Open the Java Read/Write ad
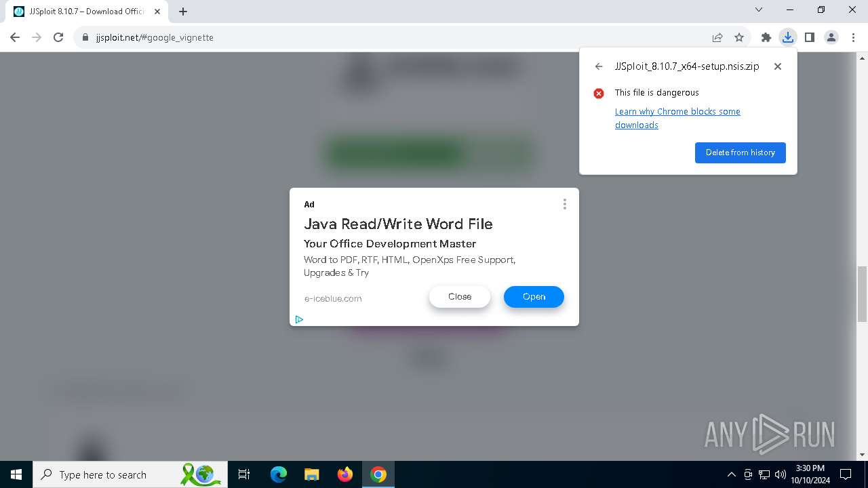The height and width of the screenshot is (488, 868). tap(534, 297)
